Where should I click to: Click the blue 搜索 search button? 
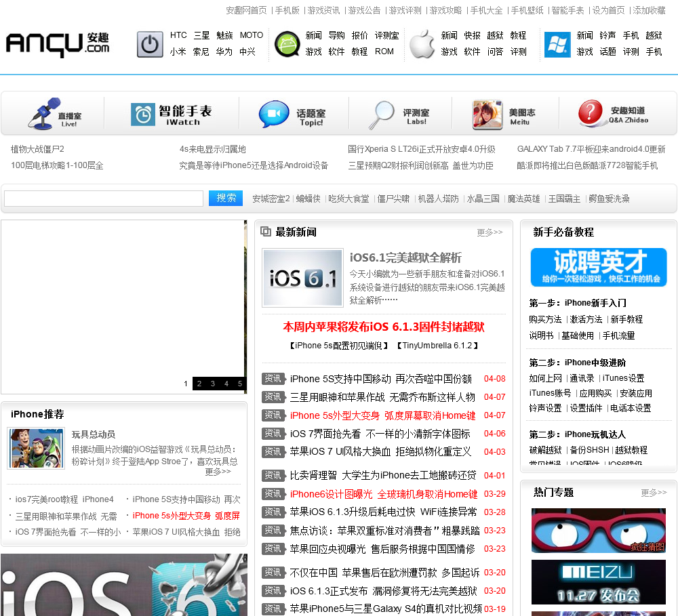click(226, 198)
